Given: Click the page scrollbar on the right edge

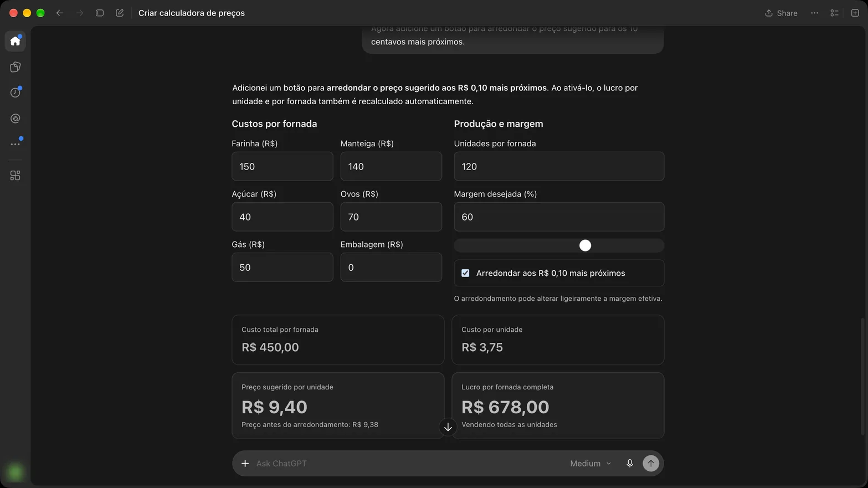Looking at the screenshot, I should 862,377.
